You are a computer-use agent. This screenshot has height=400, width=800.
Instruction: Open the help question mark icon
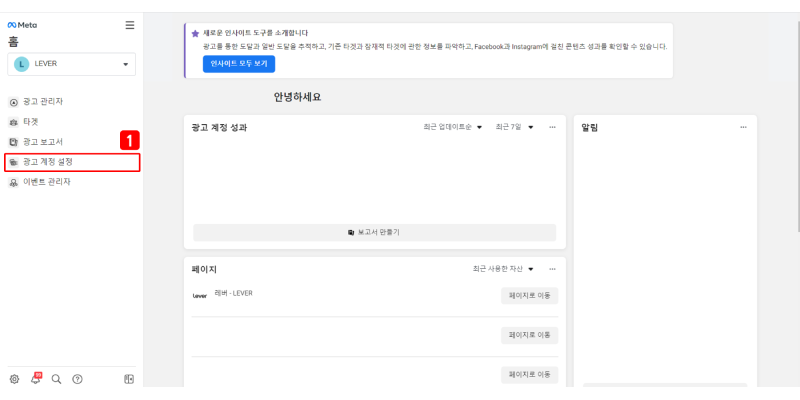pyautogui.click(x=77, y=379)
